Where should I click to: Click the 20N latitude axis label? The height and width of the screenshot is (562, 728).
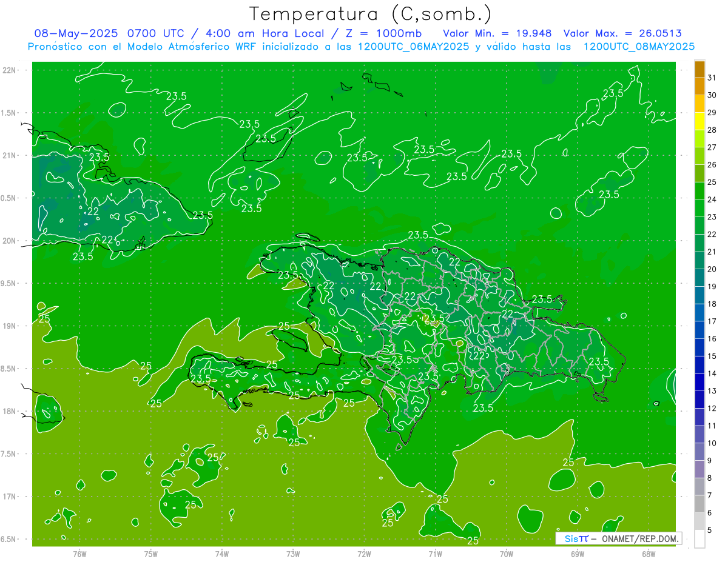pyautogui.click(x=10, y=241)
